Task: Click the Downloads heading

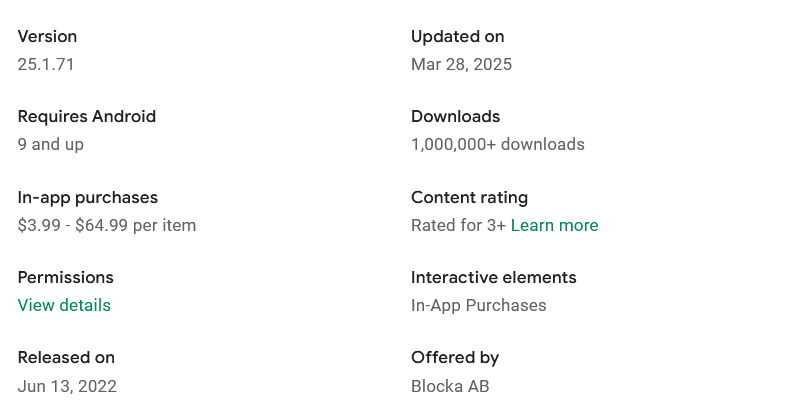Action: 455,116
